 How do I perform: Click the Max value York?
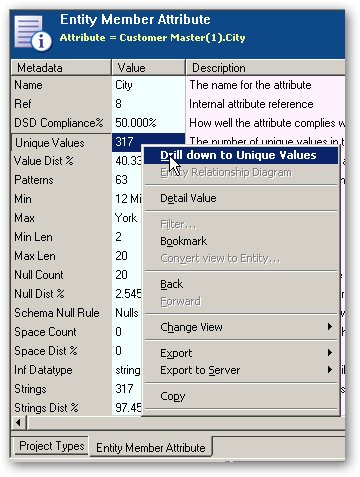pyautogui.click(x=126, y=218)
